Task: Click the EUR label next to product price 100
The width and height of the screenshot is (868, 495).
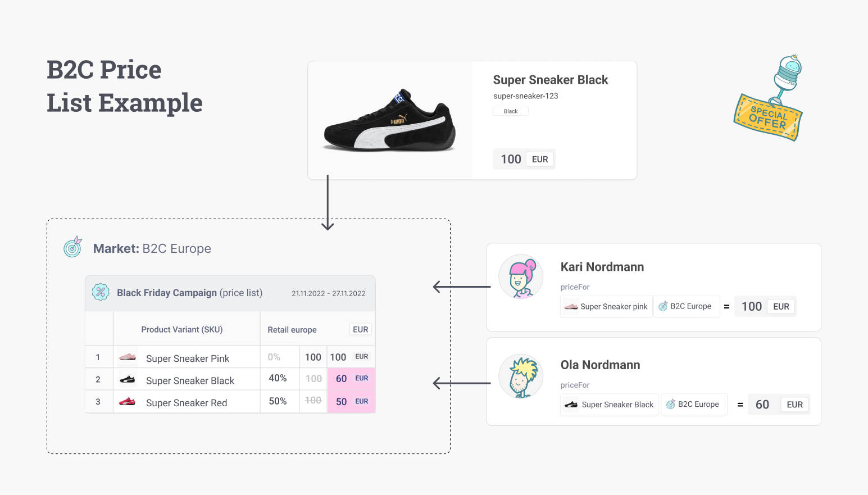Action: pyautogui.click(x=540, y=160)
